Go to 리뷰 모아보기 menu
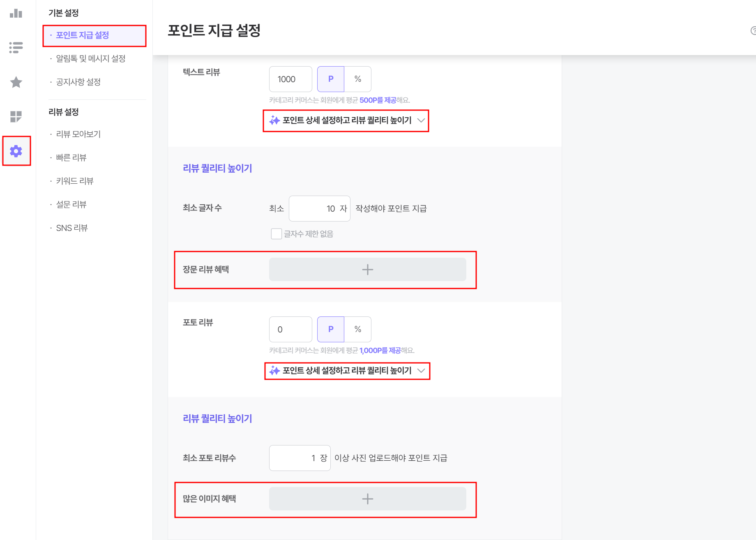The image size is (756, 540). [x=78, y=134]
